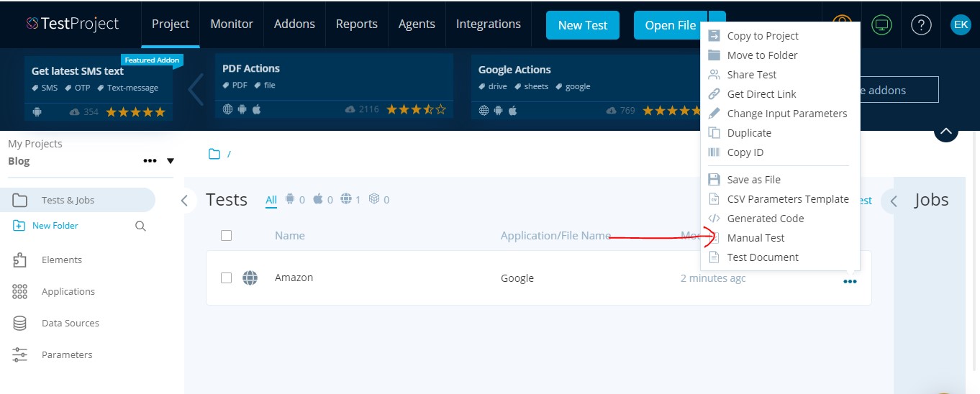Open the Amazon test three-dot options

[x=850, y=282]
